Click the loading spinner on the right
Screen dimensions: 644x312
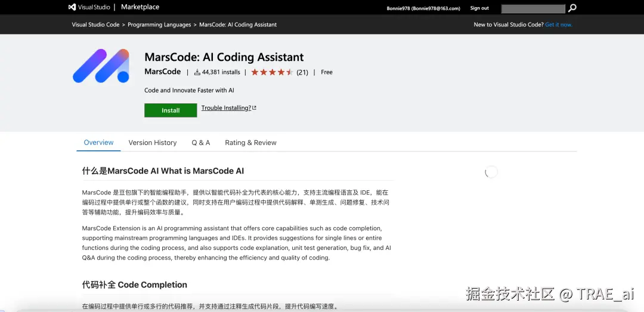[491, 172]
